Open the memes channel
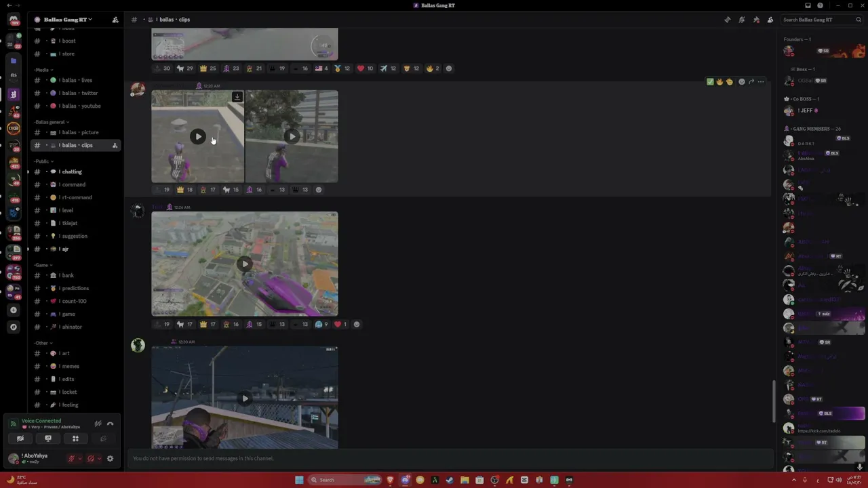The image size is (868, 488). pyautogui.click(x=76, y=366)
